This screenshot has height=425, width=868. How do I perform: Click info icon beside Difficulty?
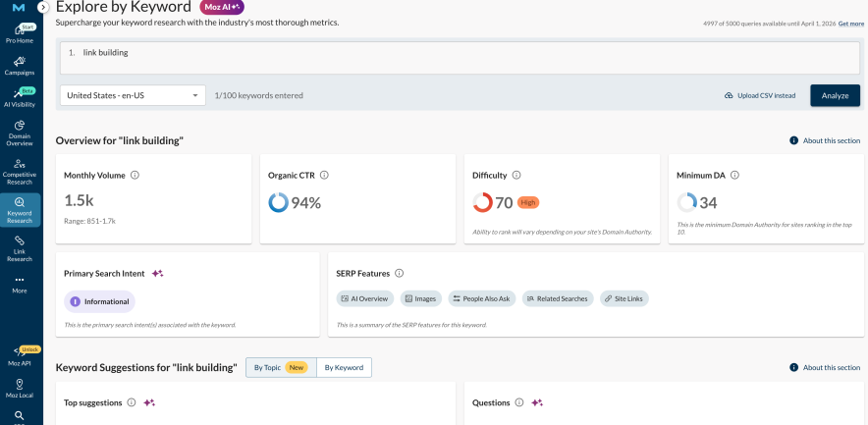[516, 175]
